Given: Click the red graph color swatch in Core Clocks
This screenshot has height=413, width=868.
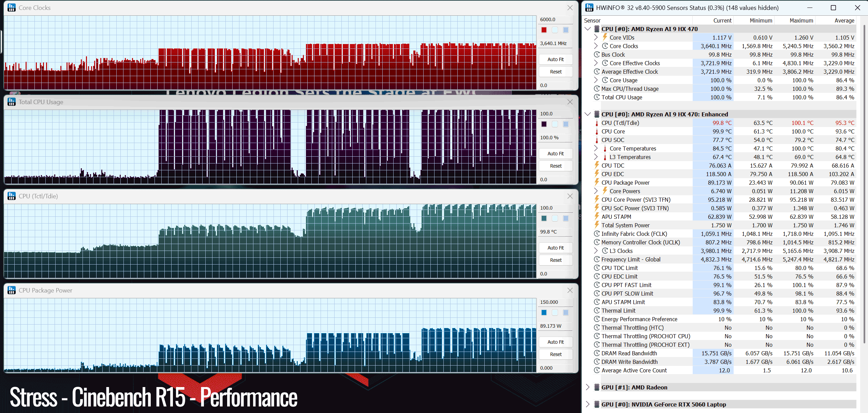Looking at the screenshot, I should (x=544, y=30).
